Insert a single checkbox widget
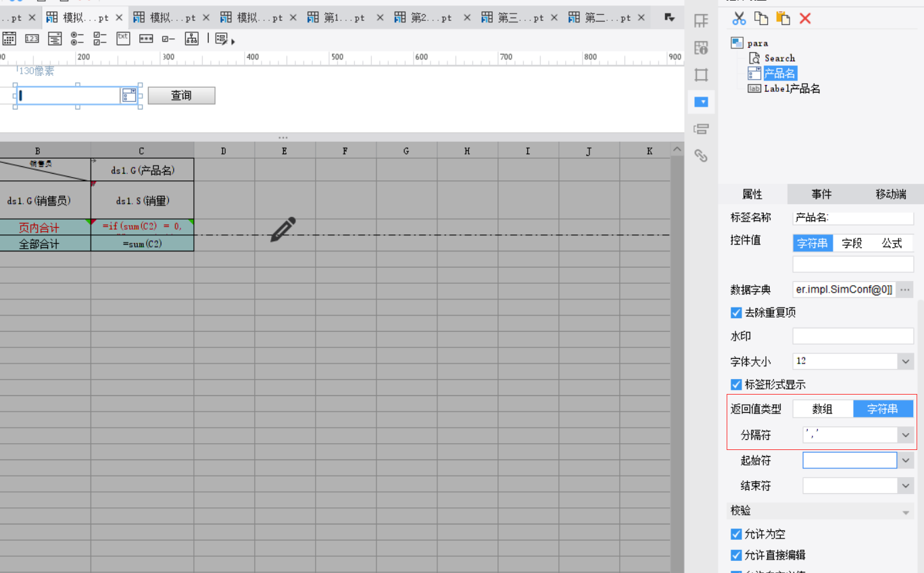924x573 pixels. point(168,39)
